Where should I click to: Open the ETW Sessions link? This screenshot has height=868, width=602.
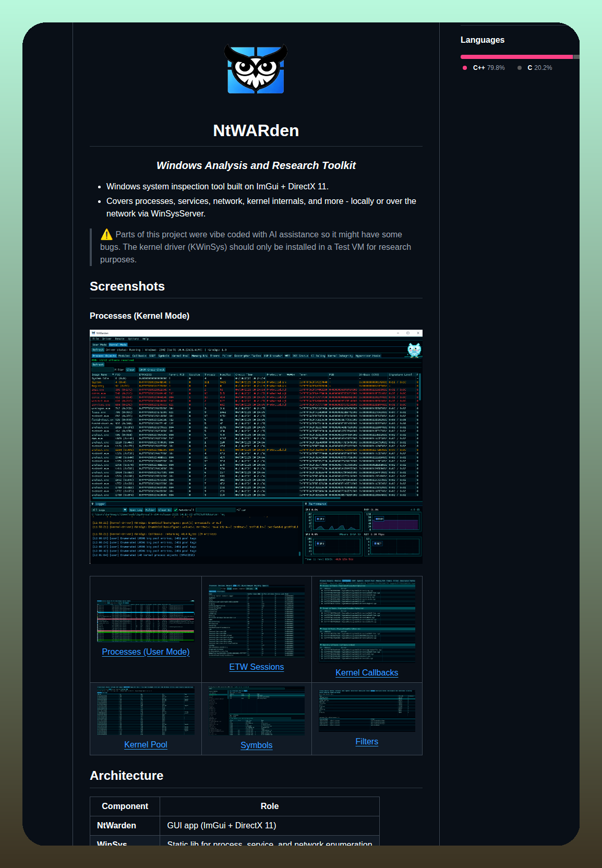pyautogui.click(x=256, y=667)
